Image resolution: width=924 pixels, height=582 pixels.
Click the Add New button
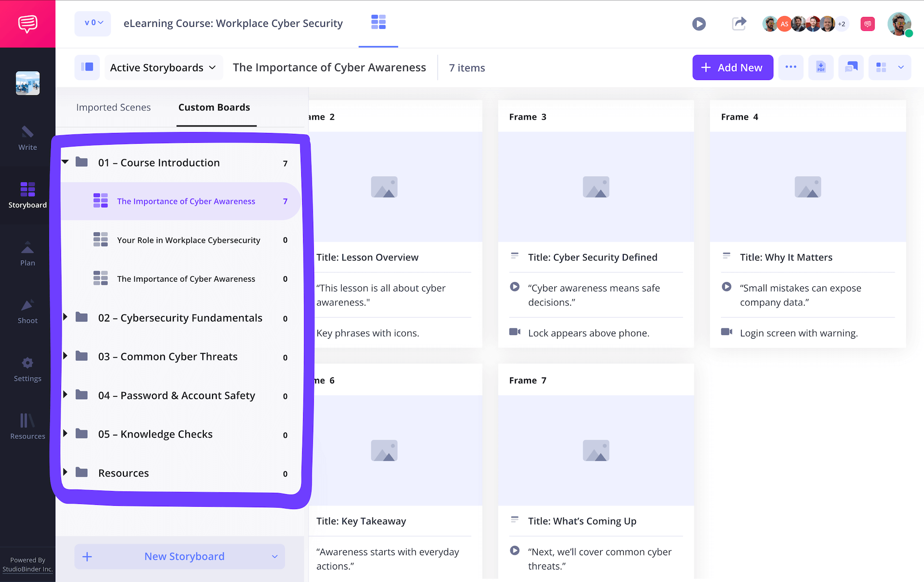[732, 67]
